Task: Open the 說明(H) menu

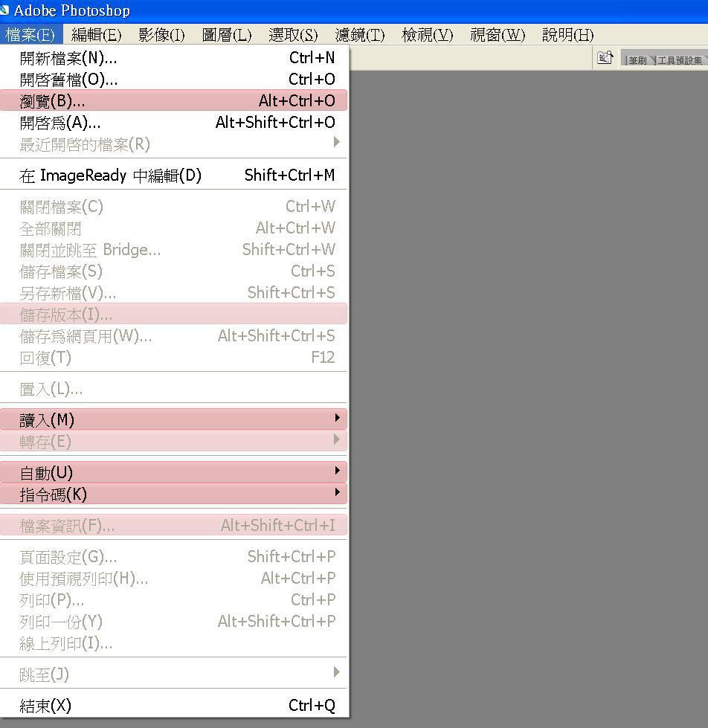Action: (567, 34)
